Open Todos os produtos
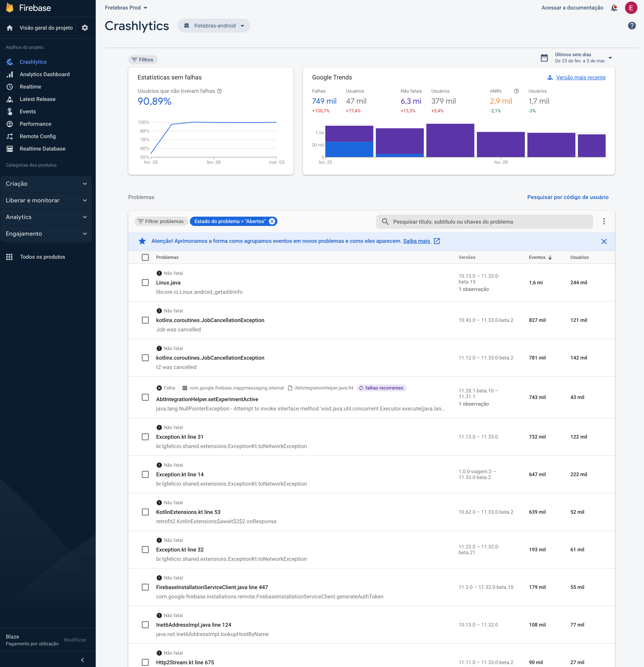This screenshot has width=644, height=667. pyautogui.click(x=42, y=257)
